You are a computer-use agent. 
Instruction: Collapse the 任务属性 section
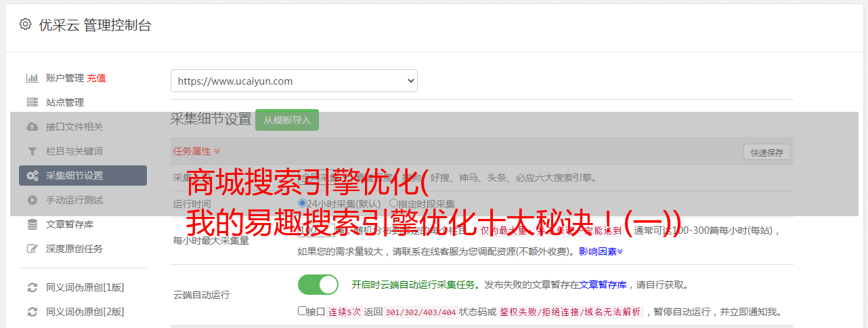click(196, 151)
